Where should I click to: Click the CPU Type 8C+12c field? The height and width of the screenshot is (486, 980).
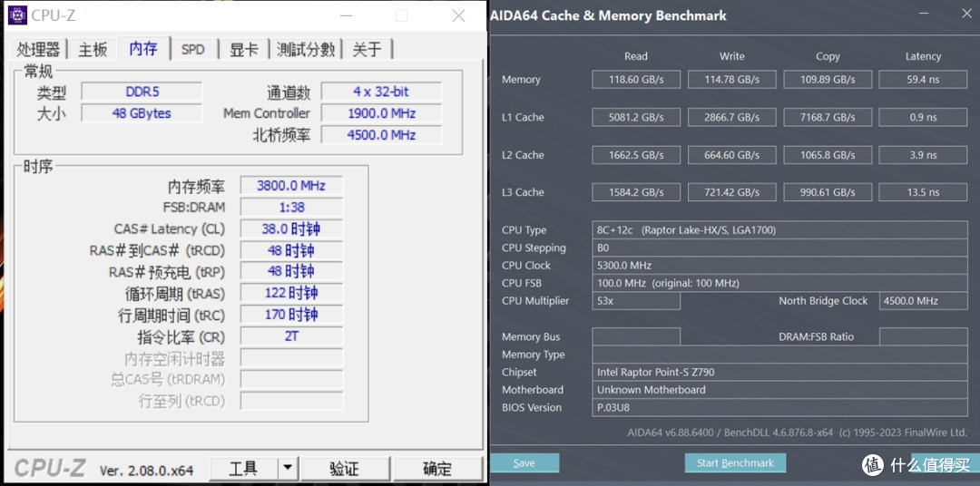pyautogui.click(x=780, y=230)
